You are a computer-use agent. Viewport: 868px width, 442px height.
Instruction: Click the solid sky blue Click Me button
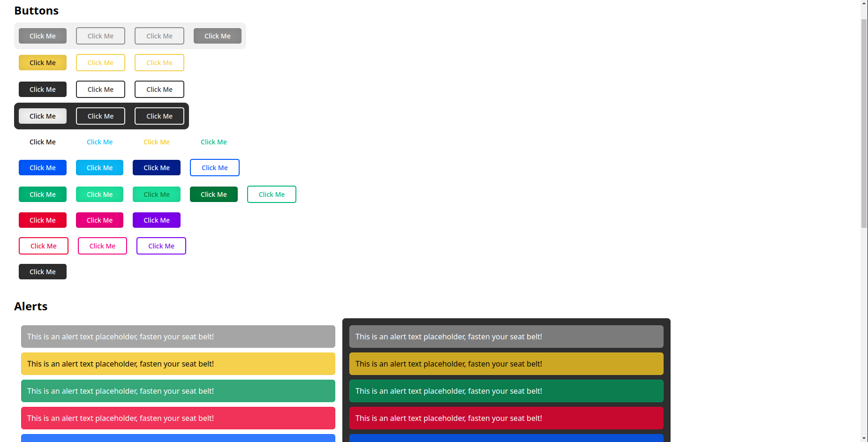click(x=99, y=168)
